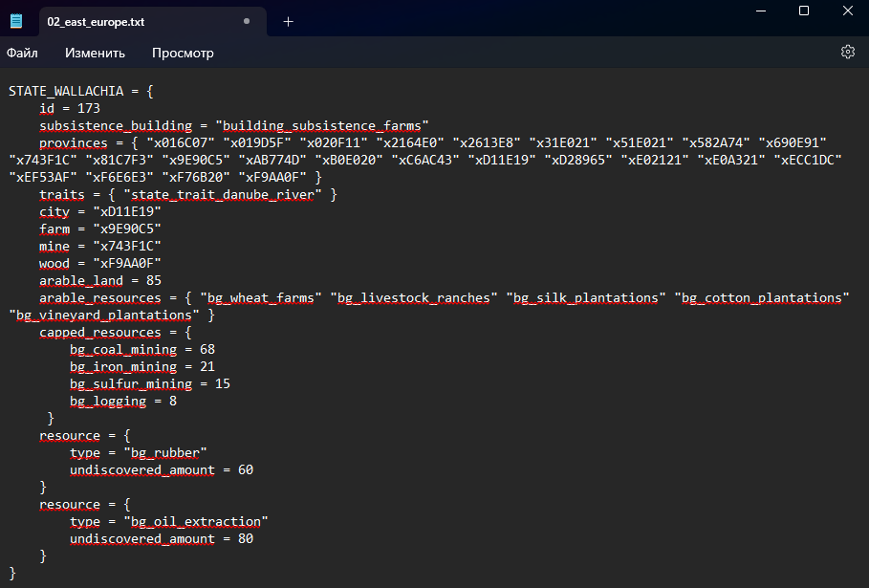Click the undiscovered_amount value 80

point(245,539)
